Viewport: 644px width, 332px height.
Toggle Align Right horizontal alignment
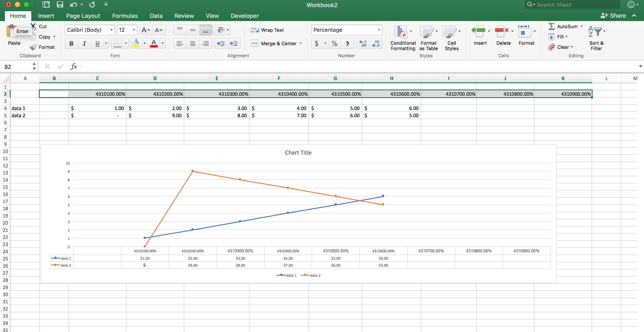tap(206, 44)
